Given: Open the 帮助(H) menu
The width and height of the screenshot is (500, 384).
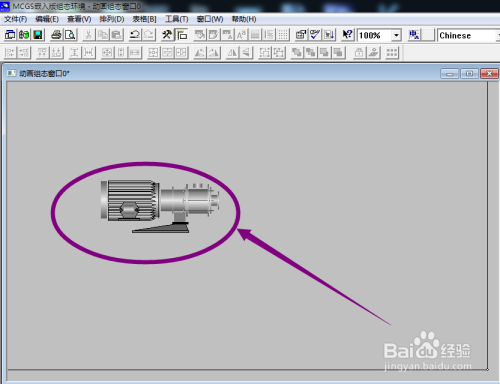Looking at the screenshot, I should pos(244,19).
